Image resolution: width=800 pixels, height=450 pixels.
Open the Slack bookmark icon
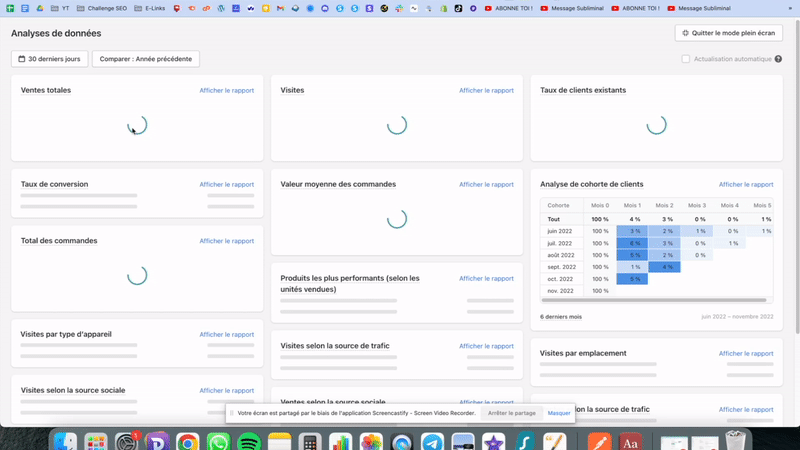[399, 8]
